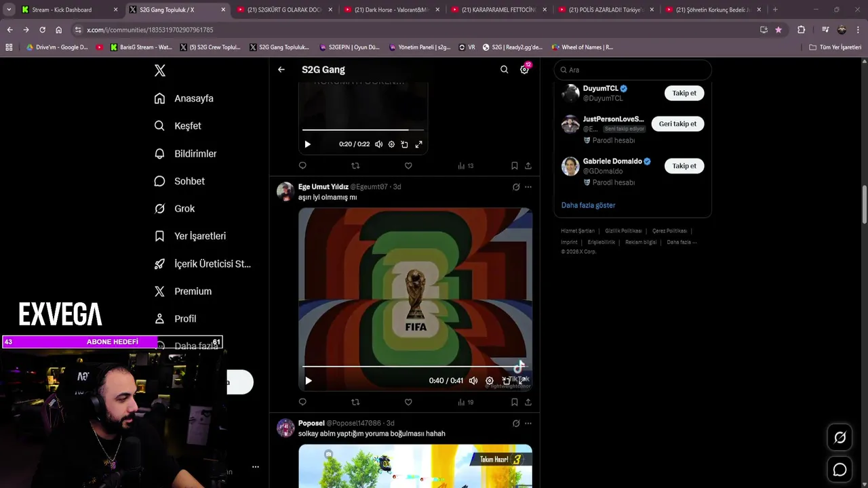The width and height of the screenshot is (868, 488).
Task: Open more options on Ege Umut Yıldız post
Action: (528, 187)
